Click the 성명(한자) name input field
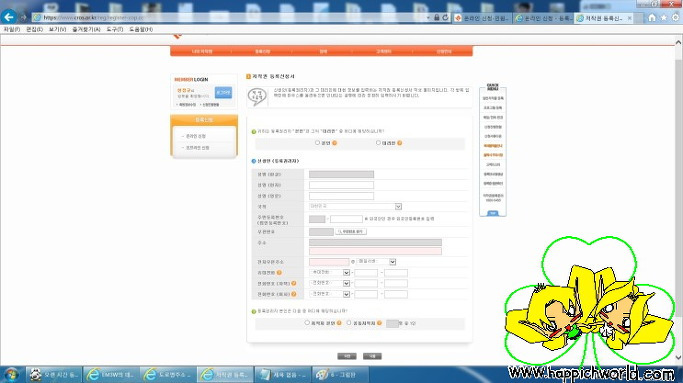Viewport: 683px width, 383px height. (x=341, y=185)
